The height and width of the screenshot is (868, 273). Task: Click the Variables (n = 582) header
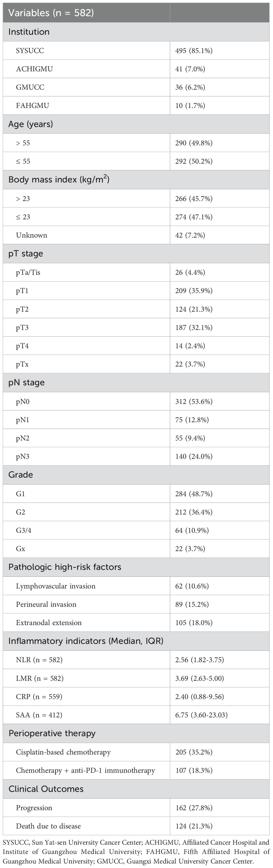point(51,13)
